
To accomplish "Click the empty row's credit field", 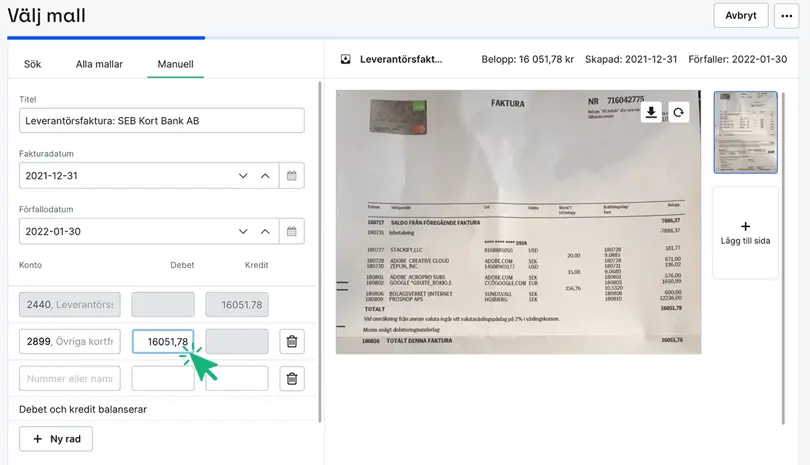I will point(237,379).
